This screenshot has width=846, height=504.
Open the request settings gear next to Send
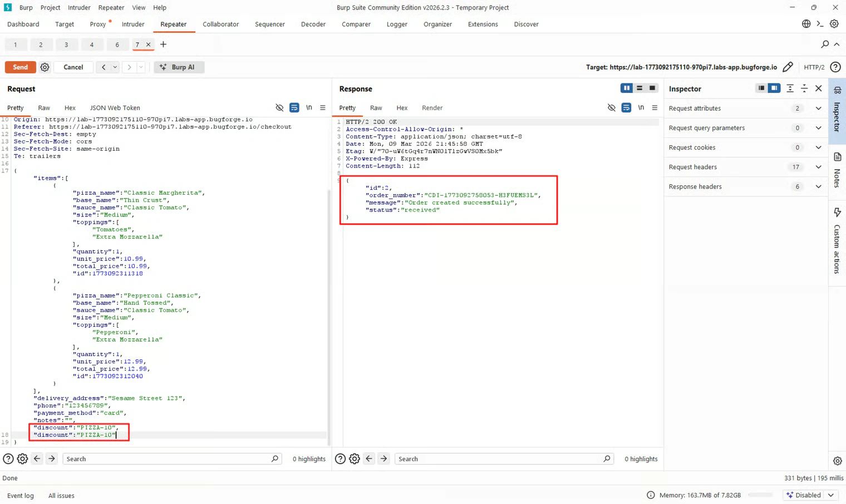pos(45,67)
